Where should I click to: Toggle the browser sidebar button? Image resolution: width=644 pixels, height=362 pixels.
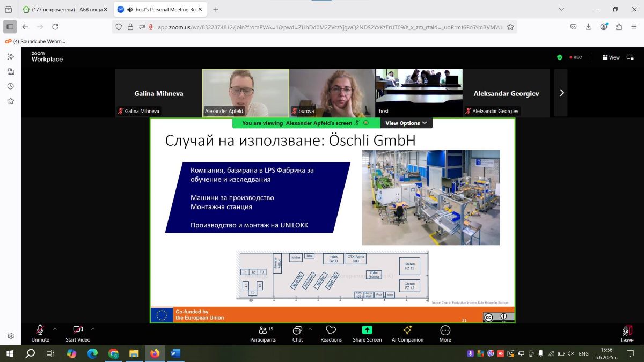[x=10, y=27]
